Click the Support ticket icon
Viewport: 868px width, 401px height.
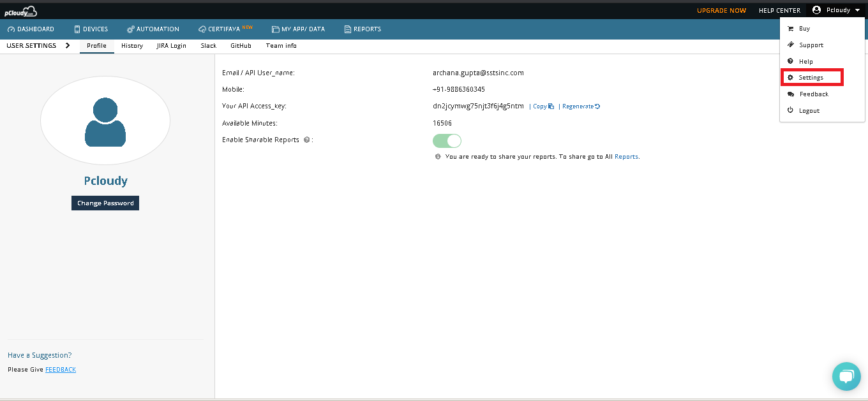790,45
